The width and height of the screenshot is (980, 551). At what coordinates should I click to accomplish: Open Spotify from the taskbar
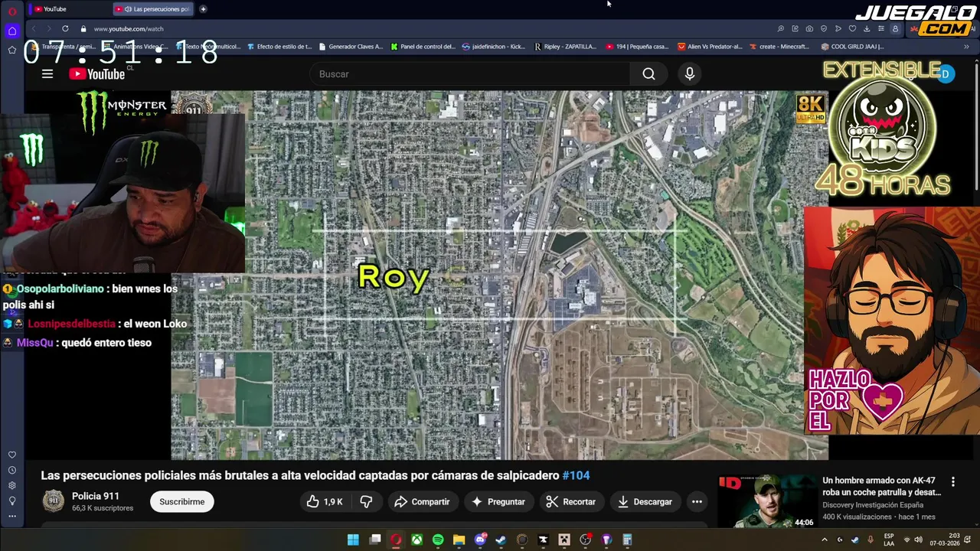coord(438,540)
